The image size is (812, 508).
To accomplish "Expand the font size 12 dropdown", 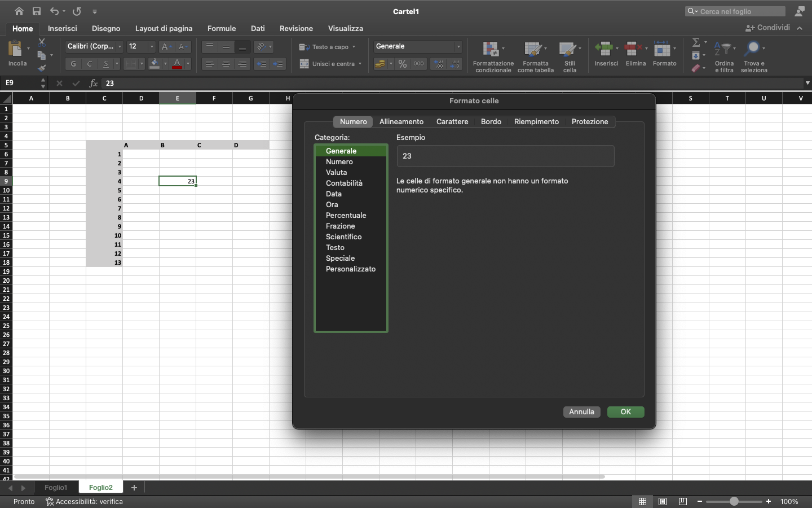I will tap(152, 46).
